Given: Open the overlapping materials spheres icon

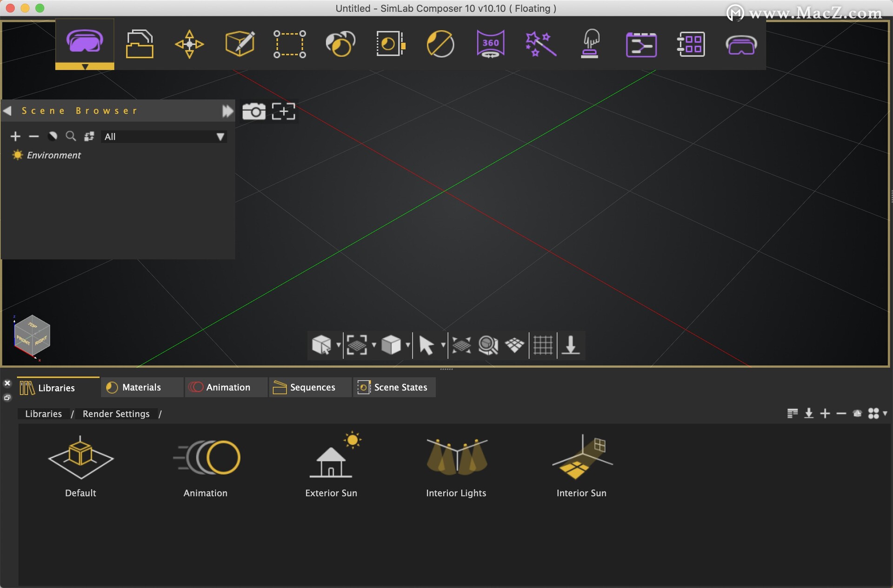Looking at the screenshot, I should pyautogui.click(x=340, y=44).
